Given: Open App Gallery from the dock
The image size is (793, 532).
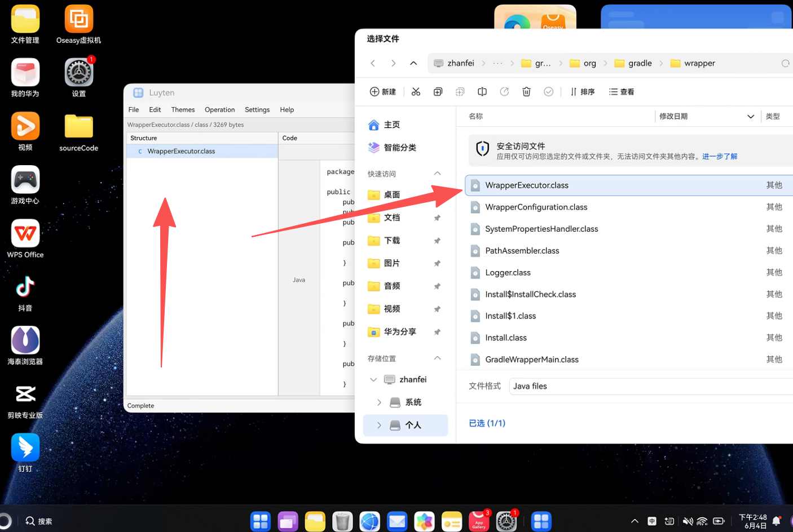Looking at the screenshot, I should coord(479,521).
